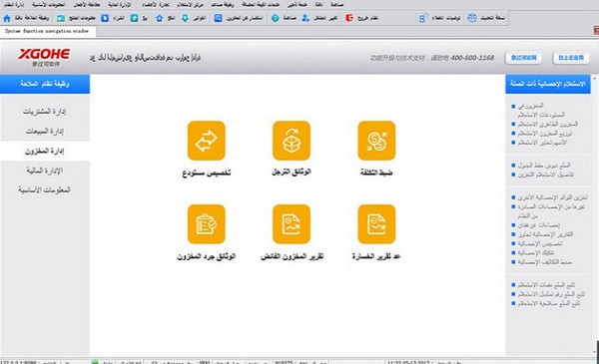The width and height of the screenshot is (599, 364).
Task: Open the box transfer documents icon
Action: point(292,141)
